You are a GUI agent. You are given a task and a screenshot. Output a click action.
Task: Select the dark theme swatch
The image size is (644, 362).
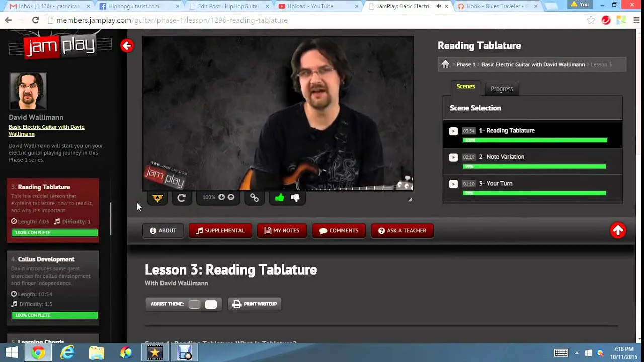[x=194, y=304]
